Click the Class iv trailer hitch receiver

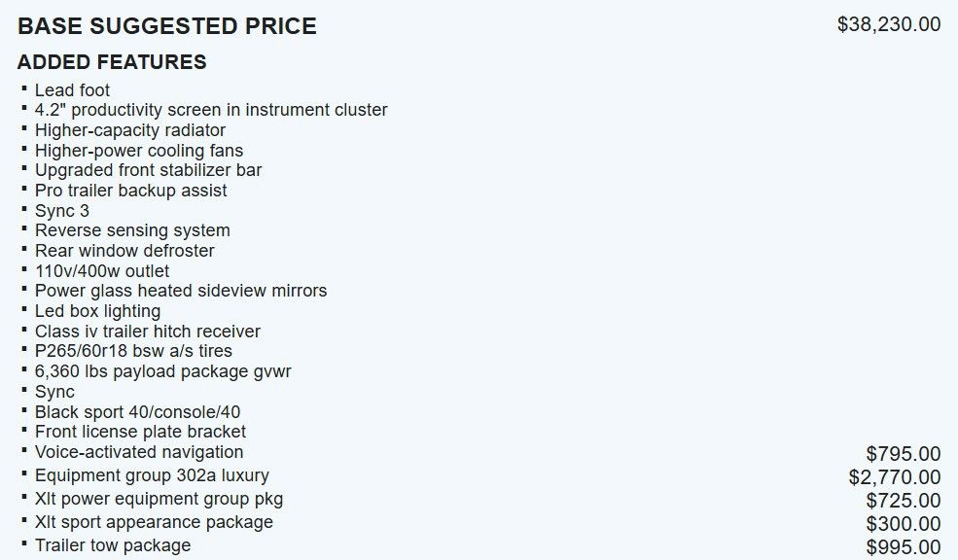148,332
